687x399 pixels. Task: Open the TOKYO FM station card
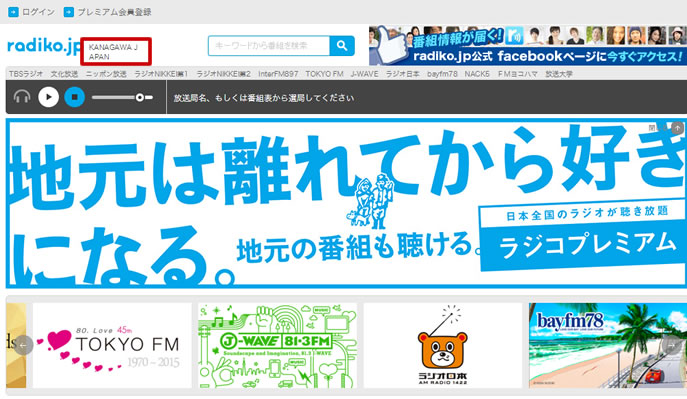pyautogui.click(x=112, y=345)
